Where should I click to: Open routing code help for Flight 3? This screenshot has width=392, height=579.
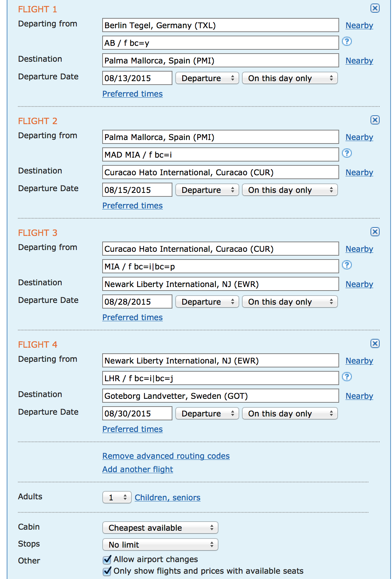pos(347,265)
